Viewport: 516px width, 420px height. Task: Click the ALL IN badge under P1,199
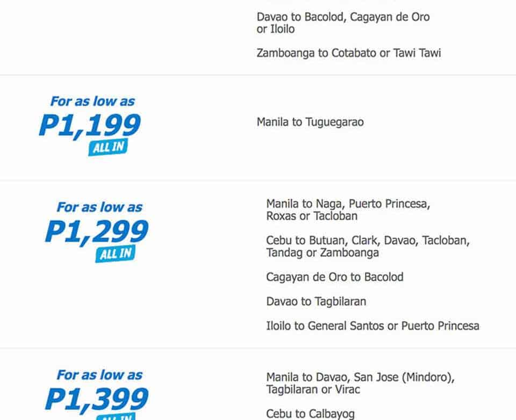point(108,148)
